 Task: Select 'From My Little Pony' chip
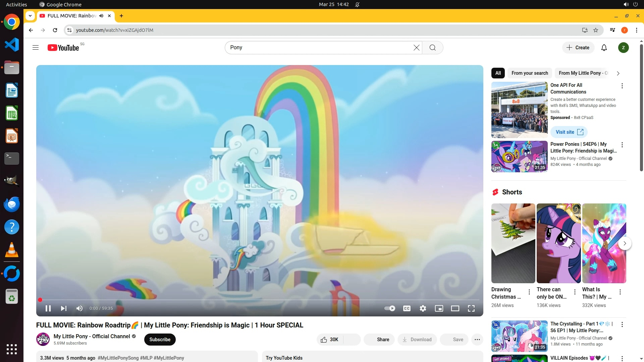point(583,73)
